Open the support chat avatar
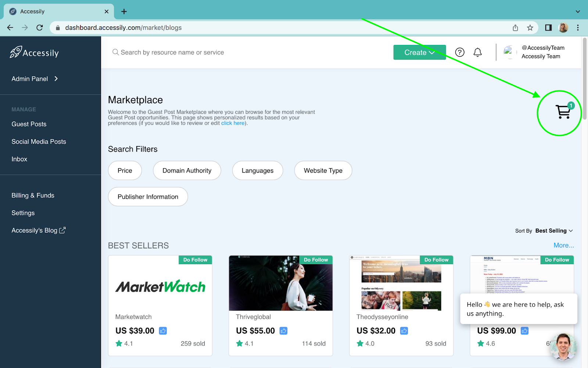Screen dimensions: 588x368 point(563,347)
